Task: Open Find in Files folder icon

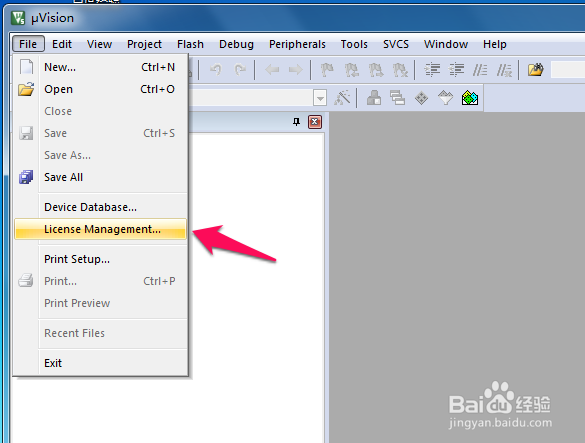Action: coord(536,70)
